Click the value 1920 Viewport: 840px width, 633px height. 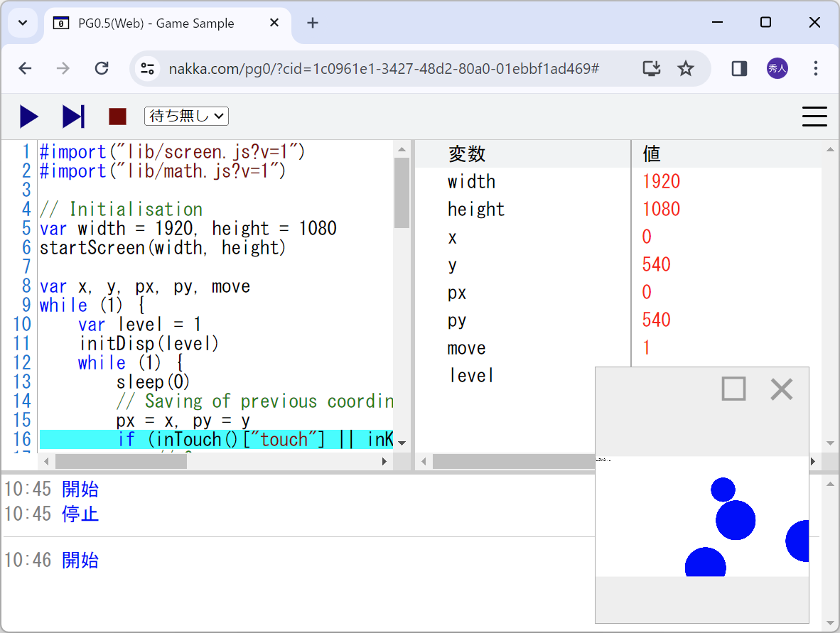tap(661, 182)
